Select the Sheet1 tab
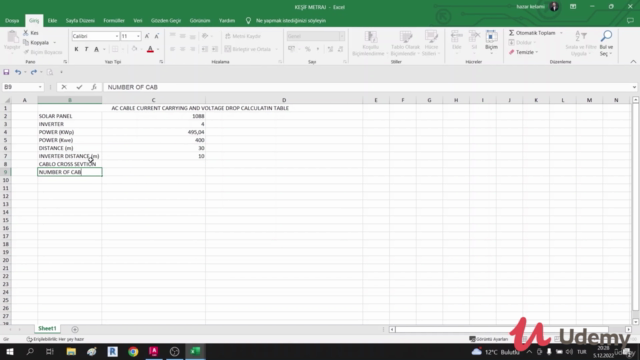Image resolution: width=640 pixels, height=360 pixels. [47, 329]
